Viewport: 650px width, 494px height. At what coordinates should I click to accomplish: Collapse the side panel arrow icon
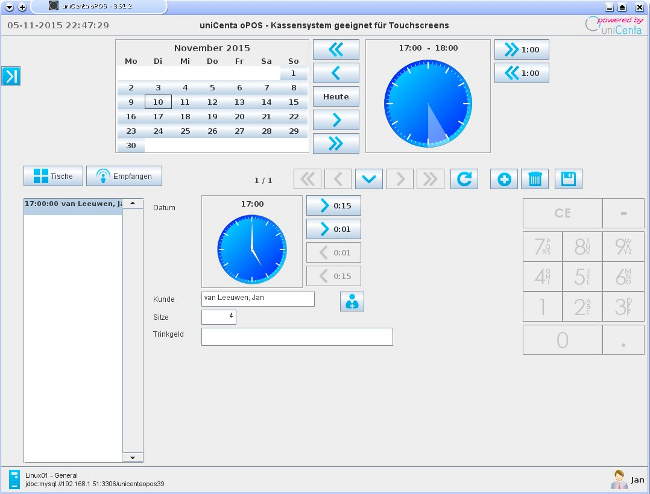click(x=11, y=76)
